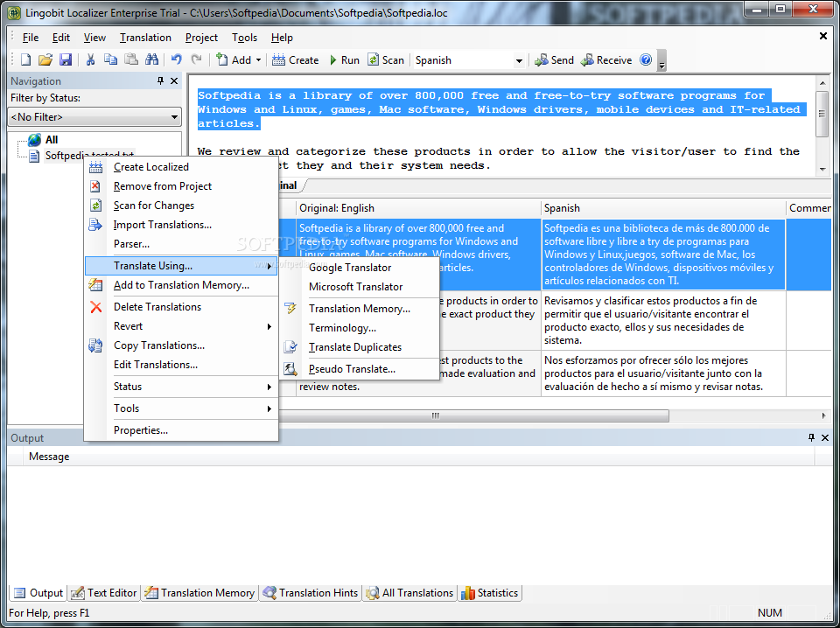Select Translation Memory... in submenu

tap(359, 309)
